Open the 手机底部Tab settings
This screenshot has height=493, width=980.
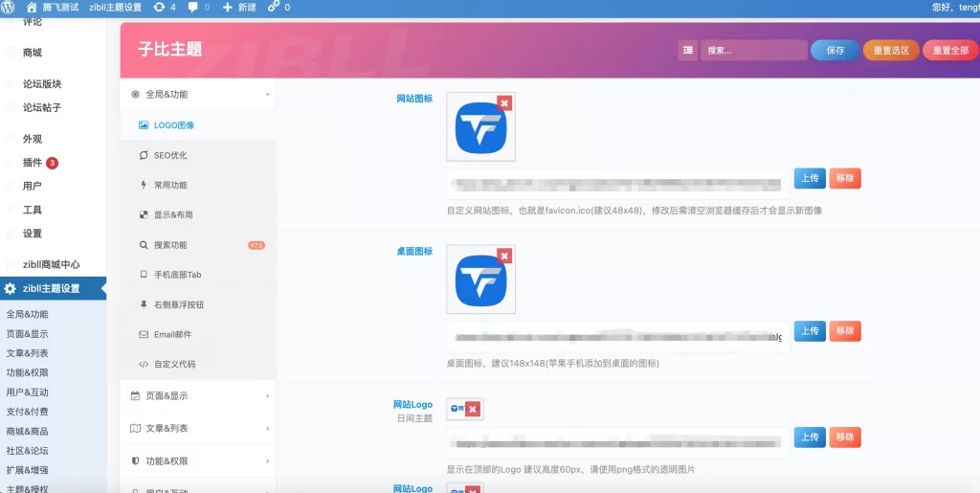(198, 275)
